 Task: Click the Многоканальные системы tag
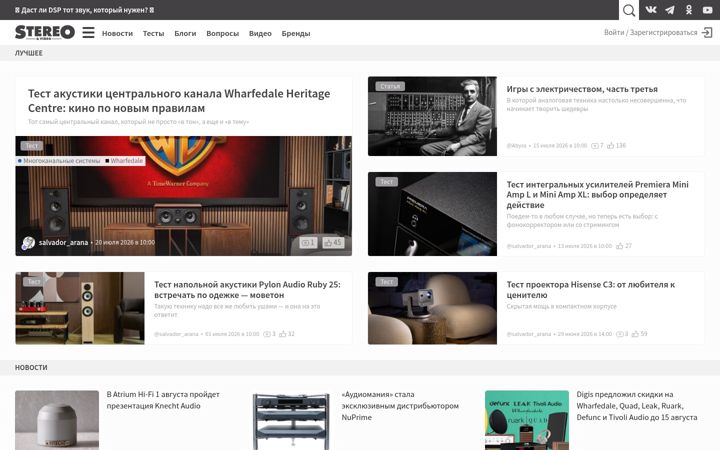[x=59, y=161]
